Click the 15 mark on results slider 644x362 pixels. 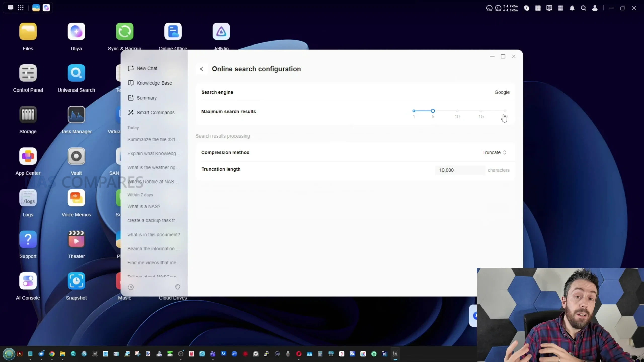click(481, 111)
